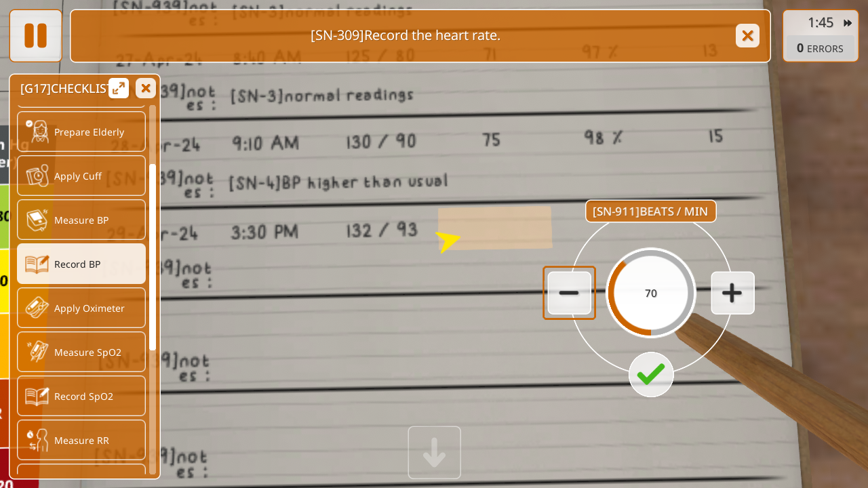
Task: Close the checklist panel
Action: tap(146, 88)
